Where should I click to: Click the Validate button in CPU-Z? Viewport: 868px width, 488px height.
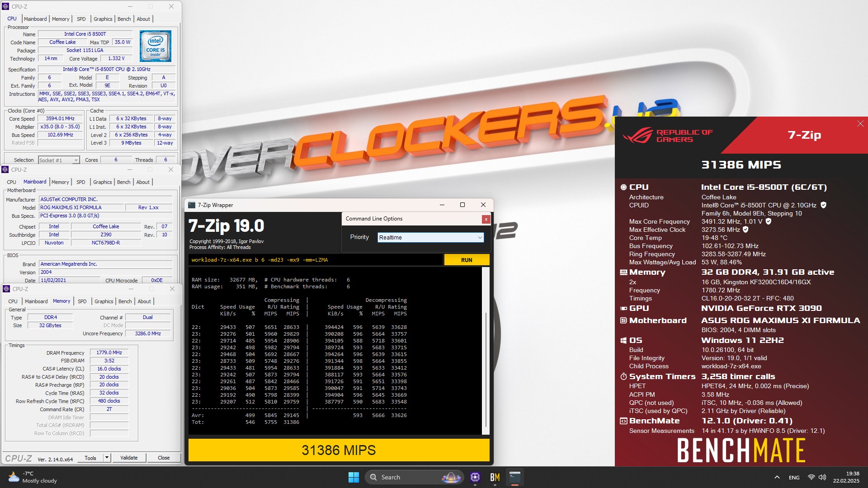(129, 458)
